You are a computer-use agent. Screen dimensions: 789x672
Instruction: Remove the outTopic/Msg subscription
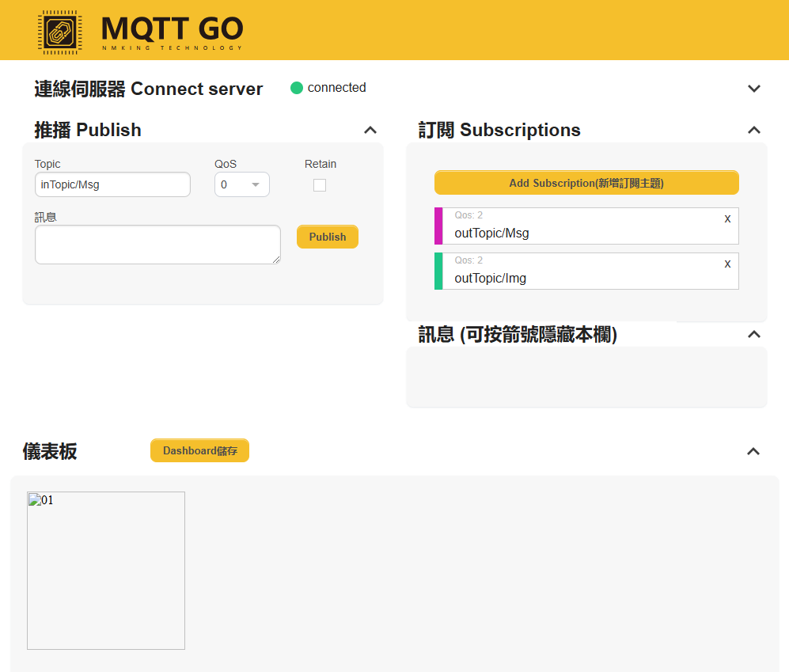[727, 218]
